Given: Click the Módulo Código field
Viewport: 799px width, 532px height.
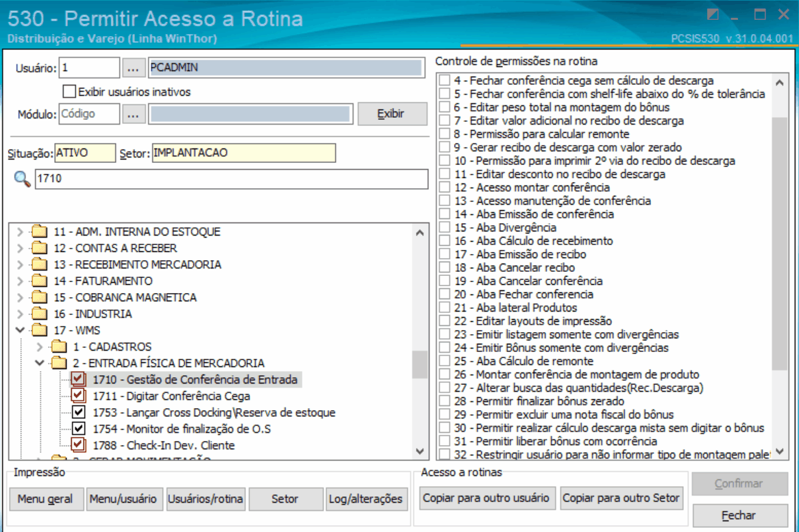Looking at the screenshot, I should coord(89,114).
